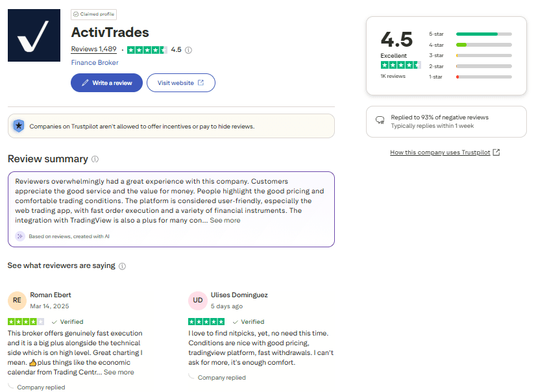Click the shield star icon in incentives notice
The image size is (536, 392).
[19, 126]
